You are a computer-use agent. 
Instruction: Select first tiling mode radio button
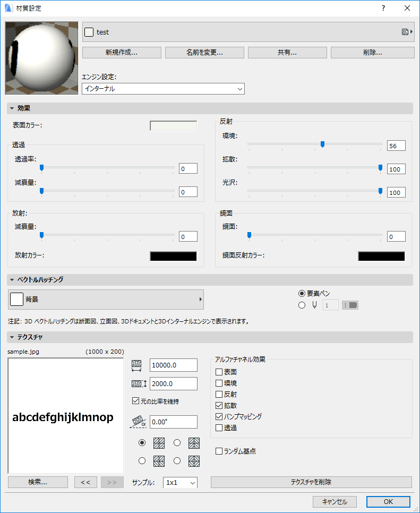tap(142, 443)
